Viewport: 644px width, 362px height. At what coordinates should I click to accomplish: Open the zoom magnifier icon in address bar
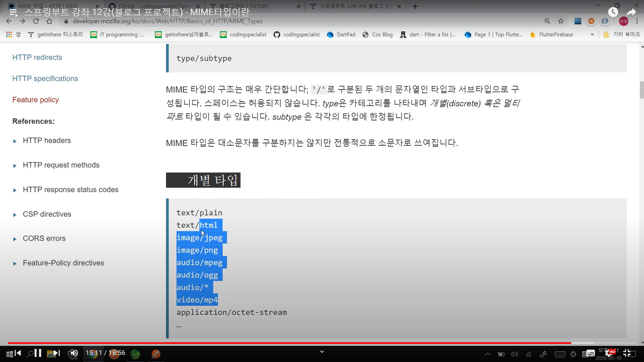[x=547, y=21]
